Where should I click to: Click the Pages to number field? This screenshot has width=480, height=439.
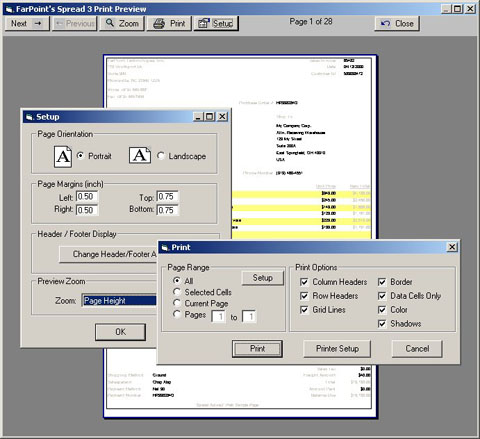coord(249,316)
